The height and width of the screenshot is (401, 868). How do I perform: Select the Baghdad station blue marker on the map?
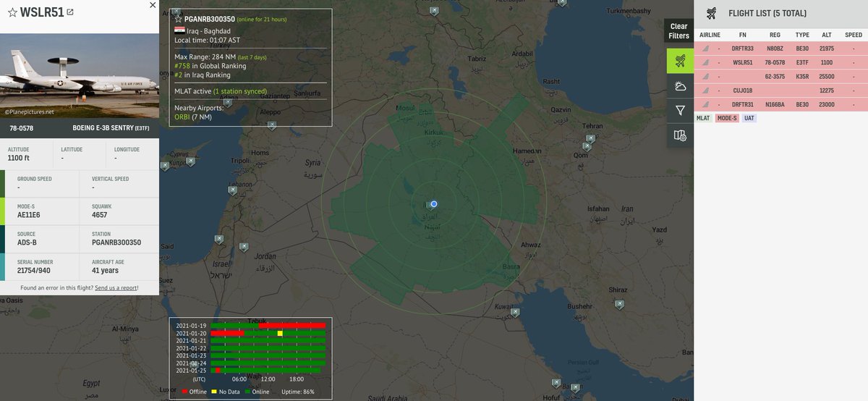coord(433,204)
